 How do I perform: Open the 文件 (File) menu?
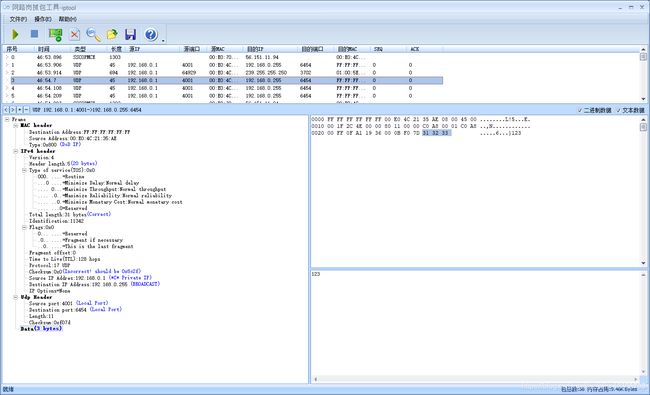pyautogui.click(x=18, y=19)
